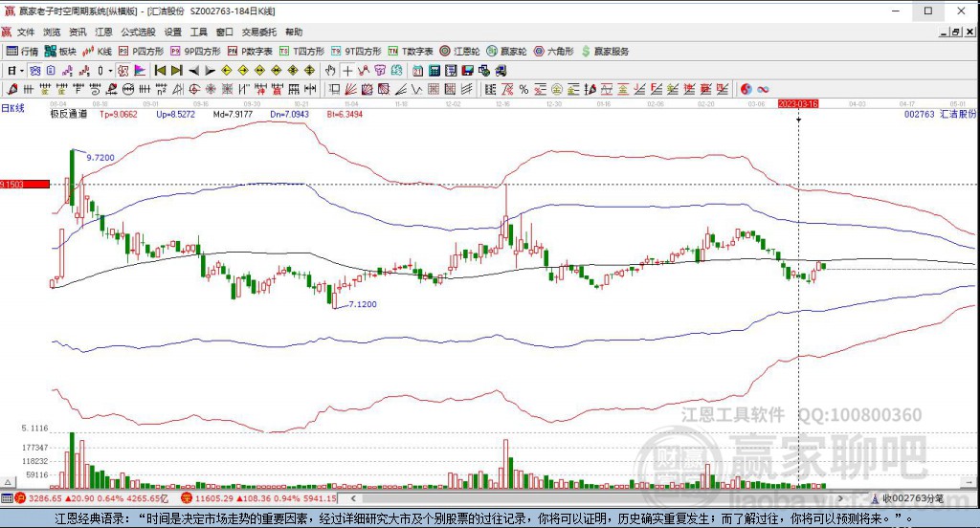Viewport: 980px width, 528px height.
Task: Click the 日K线 period label
Action: coord(12,108)
